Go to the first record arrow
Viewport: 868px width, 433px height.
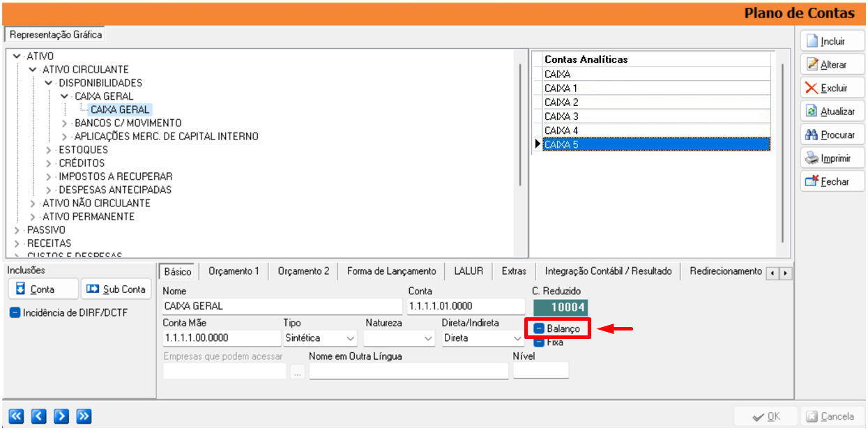pos(17,416)
